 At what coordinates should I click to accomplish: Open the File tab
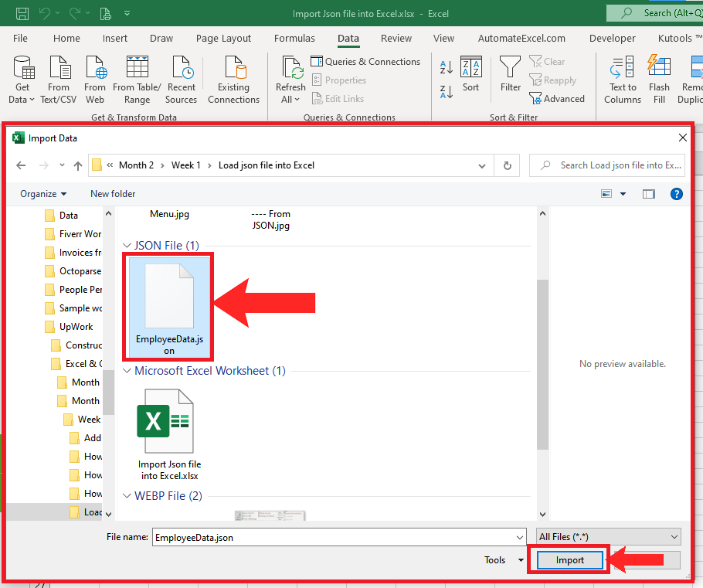[20, 38]
